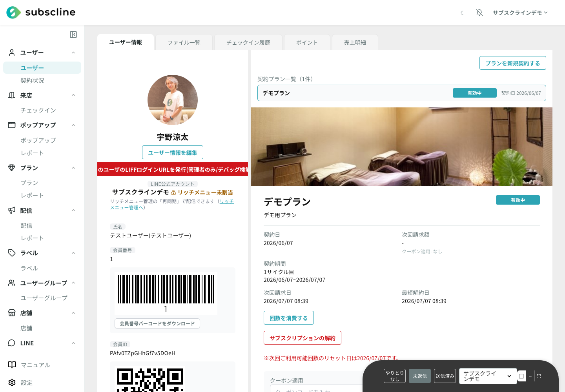This screenshot has width=565, height=392.
Task: Minimize the chat bar with dash icon
Action: [x=530, y=376]
